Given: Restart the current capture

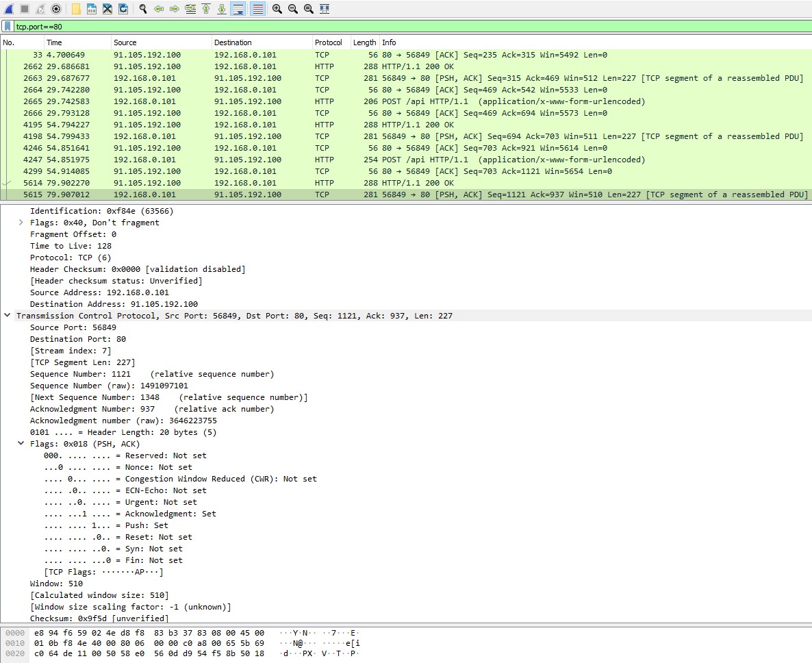Looking at the screenshot, I should coord(40,9).
